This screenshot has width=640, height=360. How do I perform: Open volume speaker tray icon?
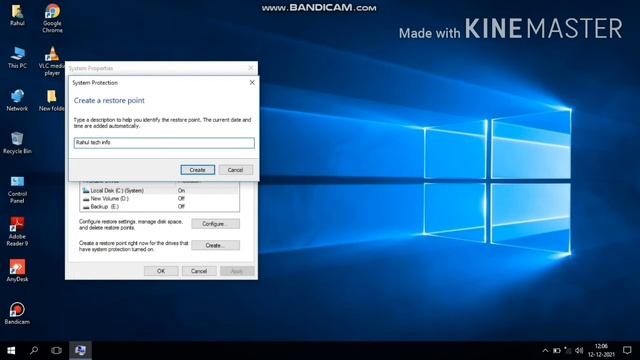(579, 350)
